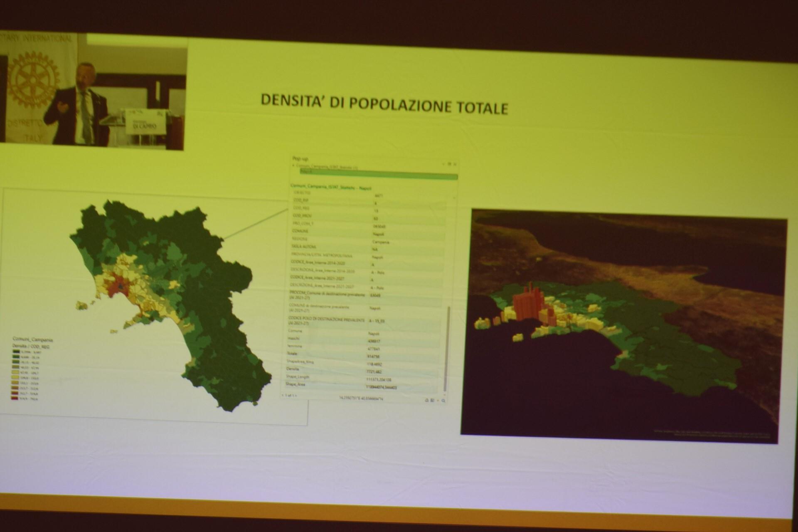The width and height of the screenshot is (798, 532).
Task: Click the Comuni_Campania legend title
Action: (x=33, y=339)
